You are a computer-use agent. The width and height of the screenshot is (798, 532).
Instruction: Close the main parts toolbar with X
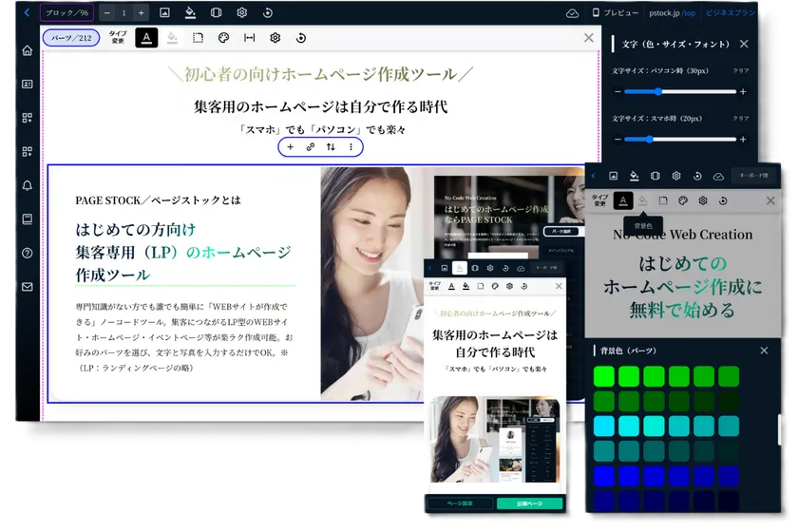pos(588,38)
